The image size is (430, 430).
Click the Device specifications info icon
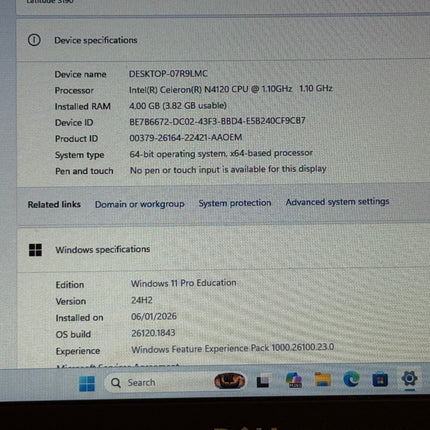[34, 40]
